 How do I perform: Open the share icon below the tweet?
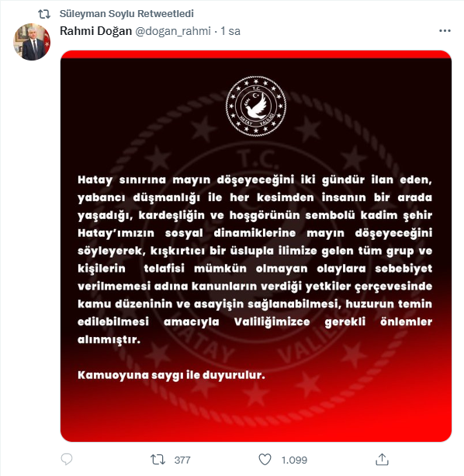tap(382, 459)
